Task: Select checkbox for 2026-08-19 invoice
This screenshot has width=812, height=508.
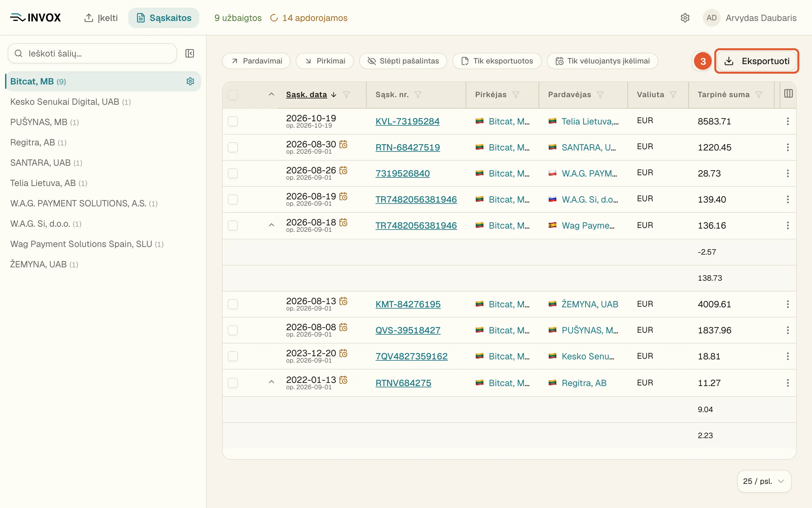Action: tap(233, 200)
